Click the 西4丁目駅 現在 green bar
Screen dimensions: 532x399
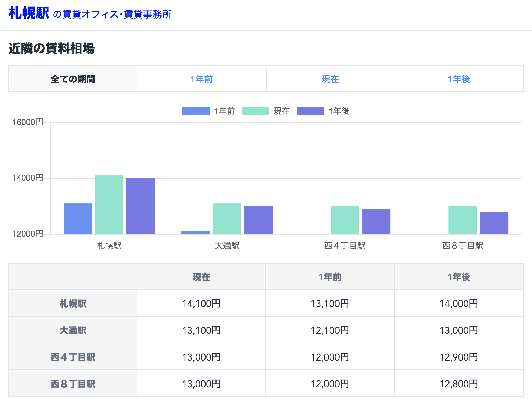[345, 220]
